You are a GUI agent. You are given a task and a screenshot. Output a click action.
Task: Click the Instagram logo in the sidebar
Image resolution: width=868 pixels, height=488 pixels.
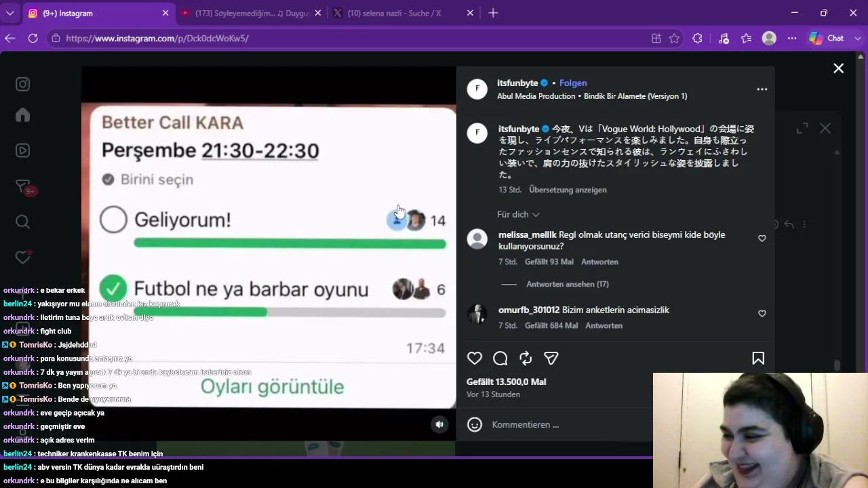[22, 84]
